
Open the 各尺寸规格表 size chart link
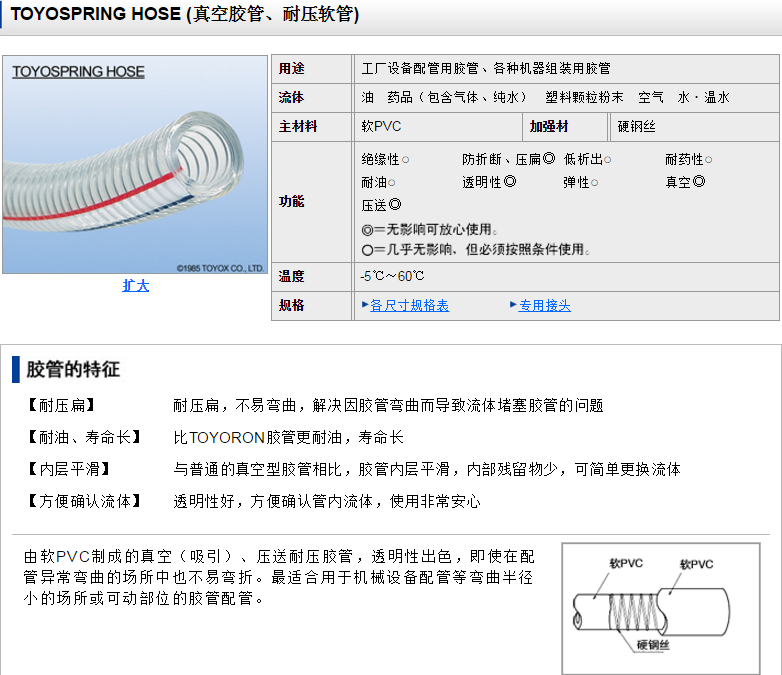click(409, 305)
